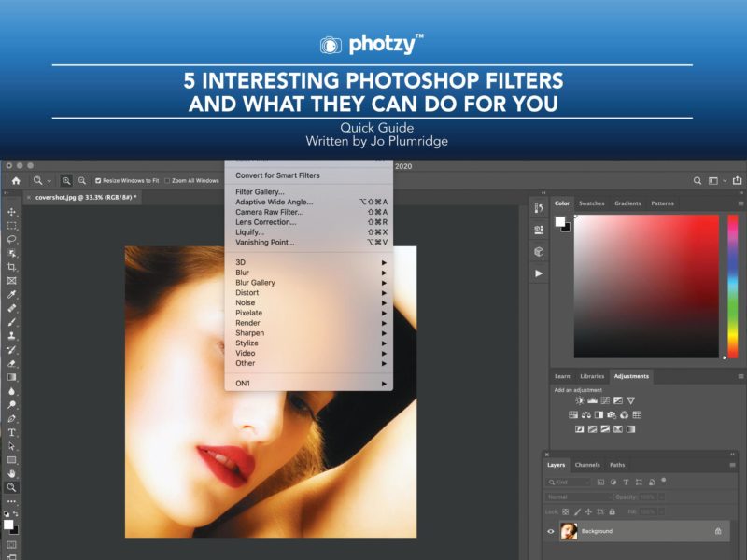Click the Background layer thumbnail
747x560 pixels.
click(x=568, y=531)
